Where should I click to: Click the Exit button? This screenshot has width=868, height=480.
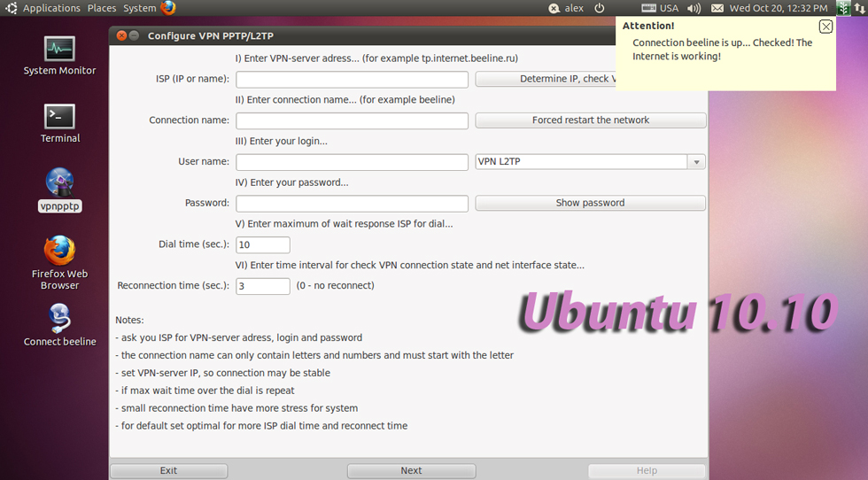point(169,470)
